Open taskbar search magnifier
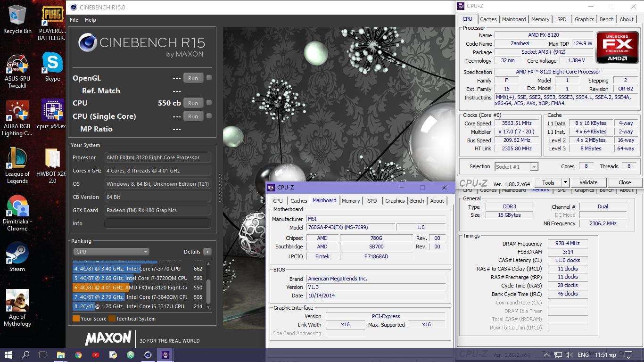The width and height of the screenshot is (644, 362). 25,355
